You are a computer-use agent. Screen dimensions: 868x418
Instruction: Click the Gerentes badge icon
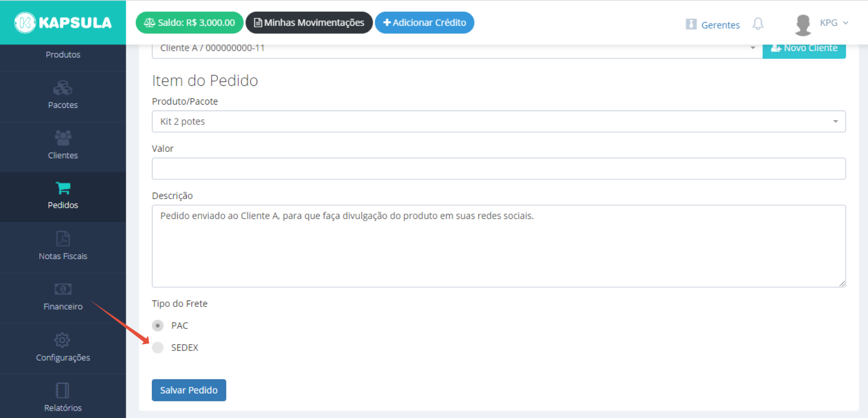pyautogui.click(x=691, y=24)
